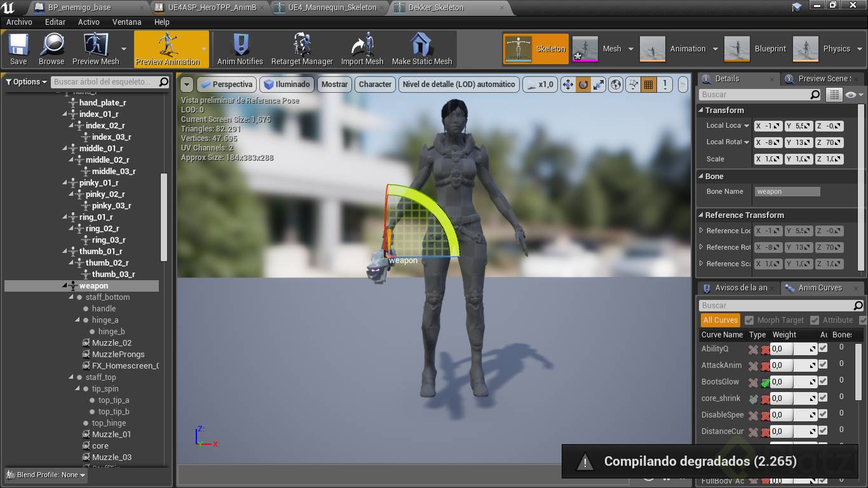Click the weapon bone icon in skeleton tree
Image resolution: width=868 pixels, height=488 pixels.
[x=73, y=286]
